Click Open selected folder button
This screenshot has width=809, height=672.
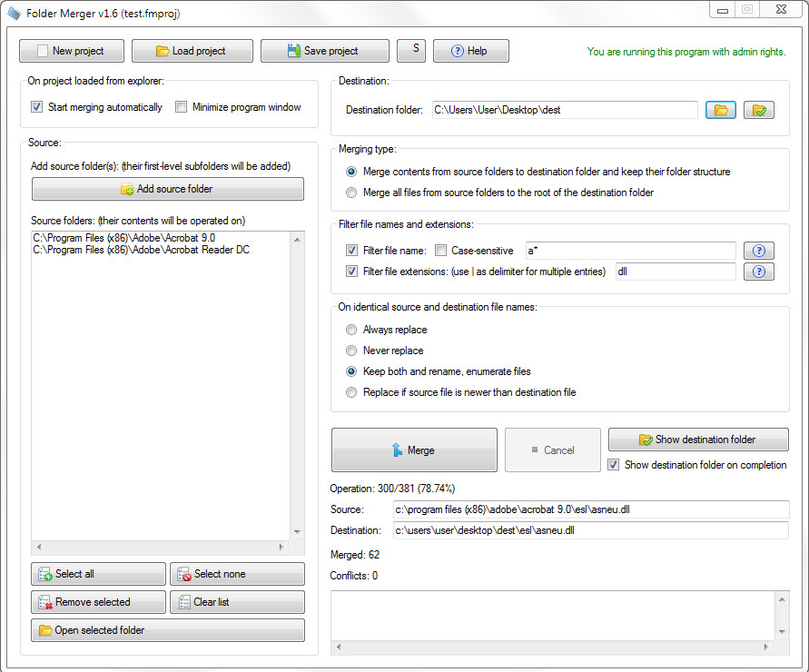pos(168,630)
